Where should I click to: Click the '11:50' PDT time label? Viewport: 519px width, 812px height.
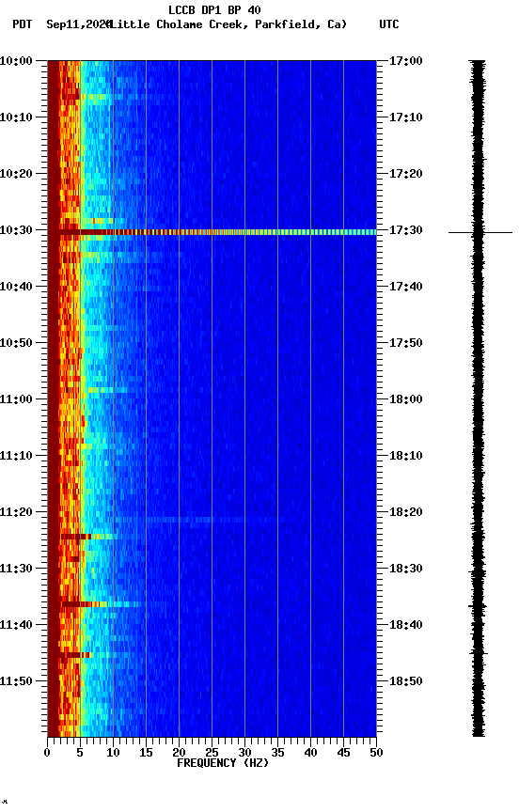(16, 681)
